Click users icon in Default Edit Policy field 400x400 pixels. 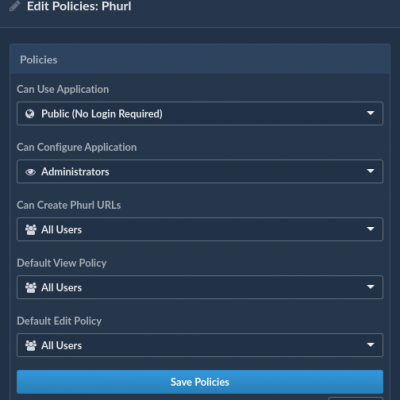click(31, 346)
